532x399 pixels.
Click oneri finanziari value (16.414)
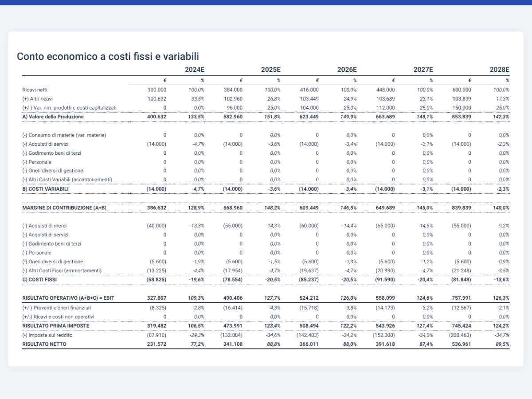[x=233, y=308]
